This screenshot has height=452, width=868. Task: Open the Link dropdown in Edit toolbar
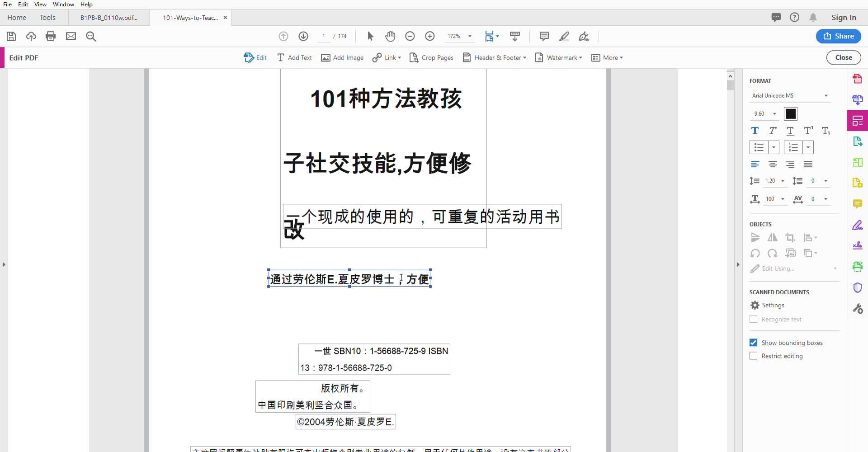click(387, 57)
